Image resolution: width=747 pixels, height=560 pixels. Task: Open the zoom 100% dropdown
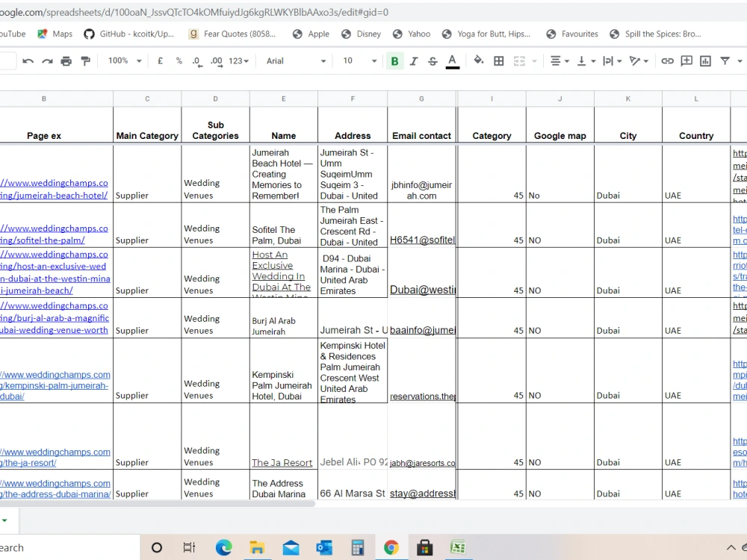click(x=125, y=61)
